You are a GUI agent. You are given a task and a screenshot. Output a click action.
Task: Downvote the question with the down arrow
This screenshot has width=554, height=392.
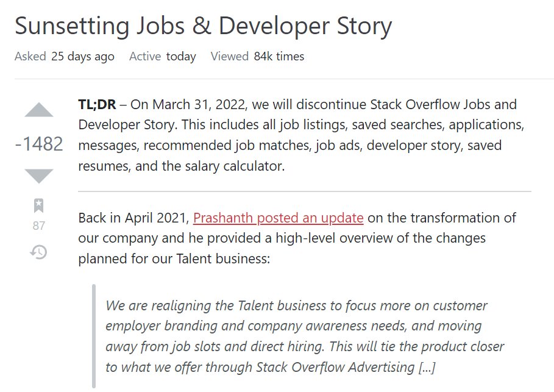coord(39,176)
